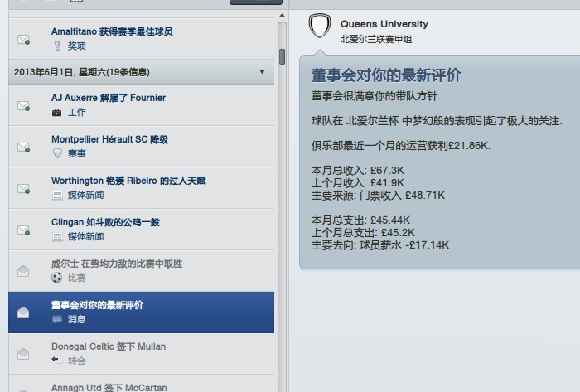
Task: Click opened envelope icon beside Donegal Celtic message
Action: click(x=23, y=354)
